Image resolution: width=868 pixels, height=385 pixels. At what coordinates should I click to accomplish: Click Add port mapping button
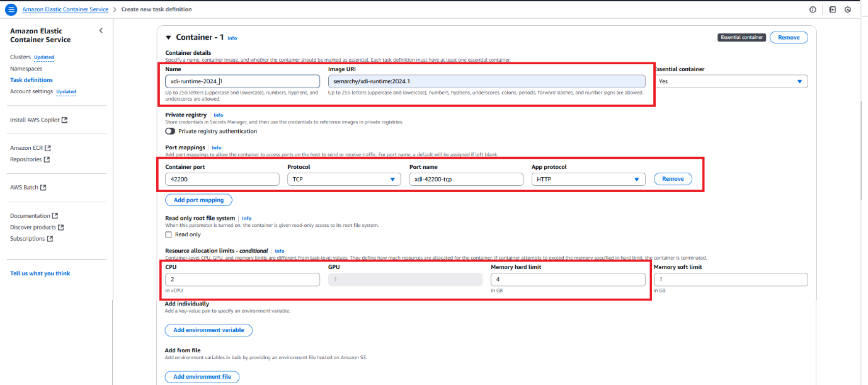[198, 200]
